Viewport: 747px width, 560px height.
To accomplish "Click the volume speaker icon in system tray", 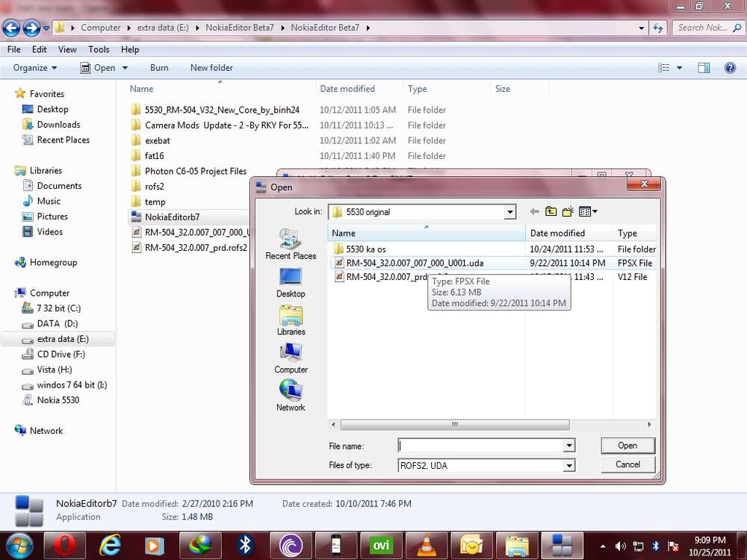I will 620,547.
